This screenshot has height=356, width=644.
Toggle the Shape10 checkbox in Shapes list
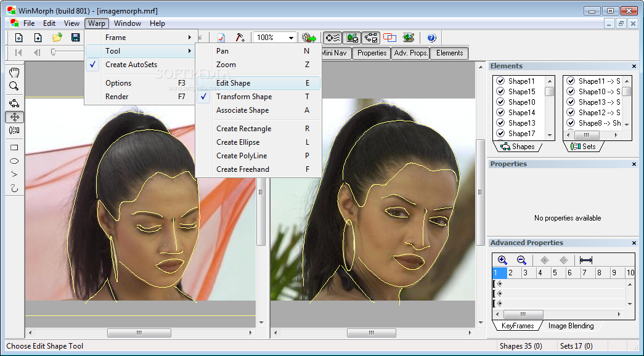point(500,102)
